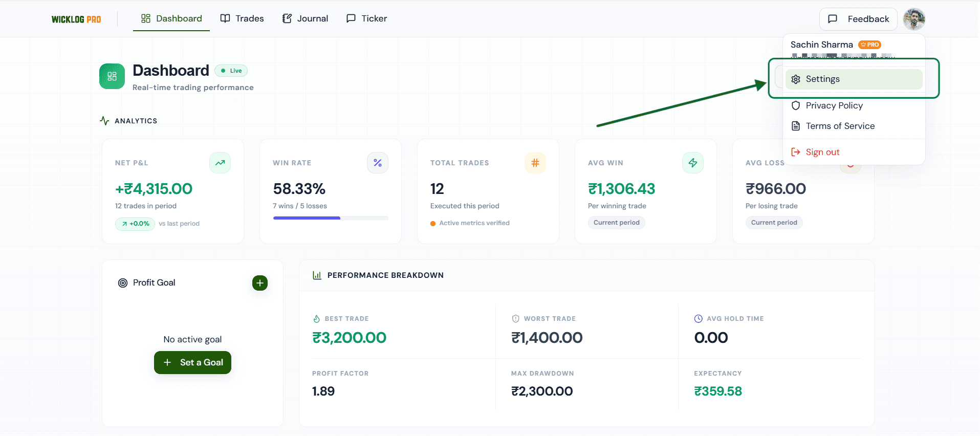
Task: Click the Terms of Service document icon
Action: point(796,126)
